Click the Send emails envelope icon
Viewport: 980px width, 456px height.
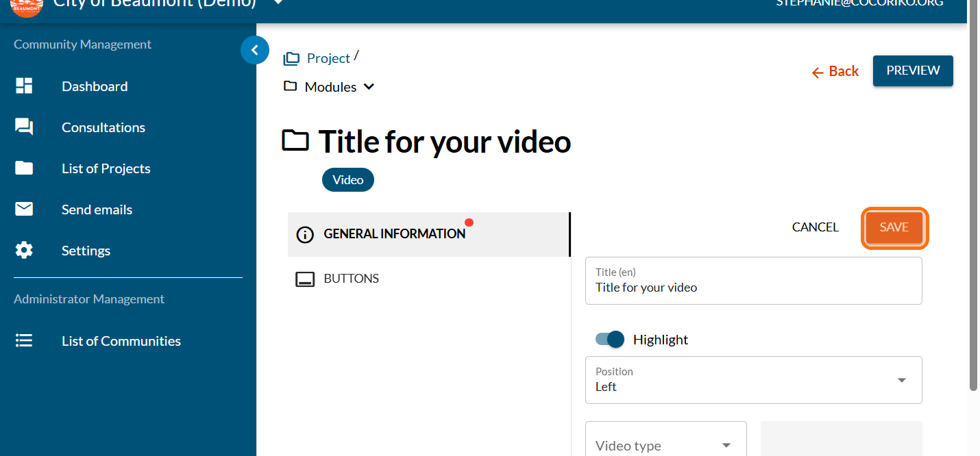pos(24,210)
